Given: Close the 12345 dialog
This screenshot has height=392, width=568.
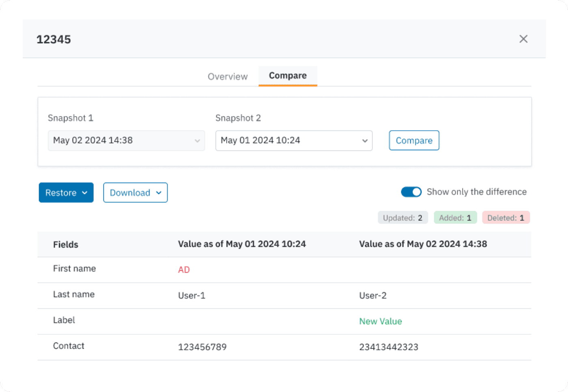Looking at the screenshot, I should [523, 39].
